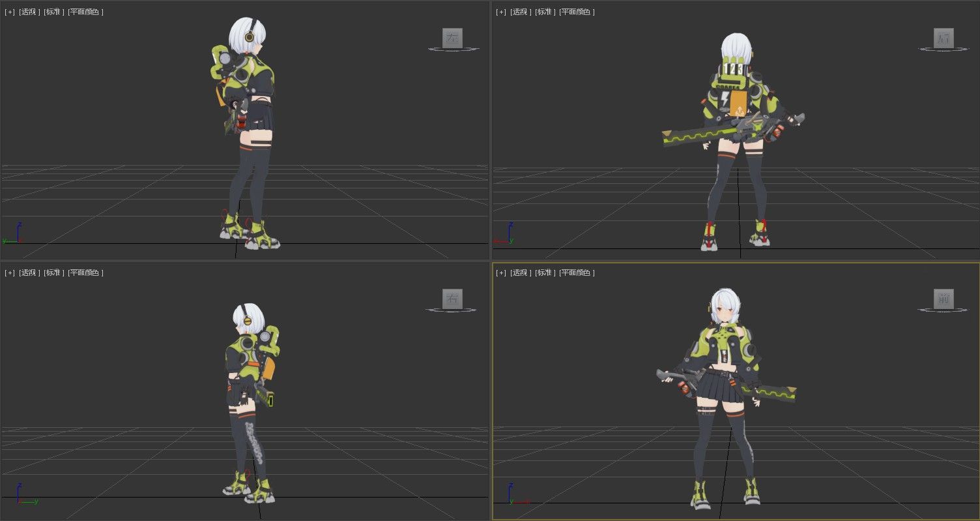The width and height of the screenshot is (980, 521).
Task: Open the [+] menu in top-left viewport
Action: [x=9, y=12]
